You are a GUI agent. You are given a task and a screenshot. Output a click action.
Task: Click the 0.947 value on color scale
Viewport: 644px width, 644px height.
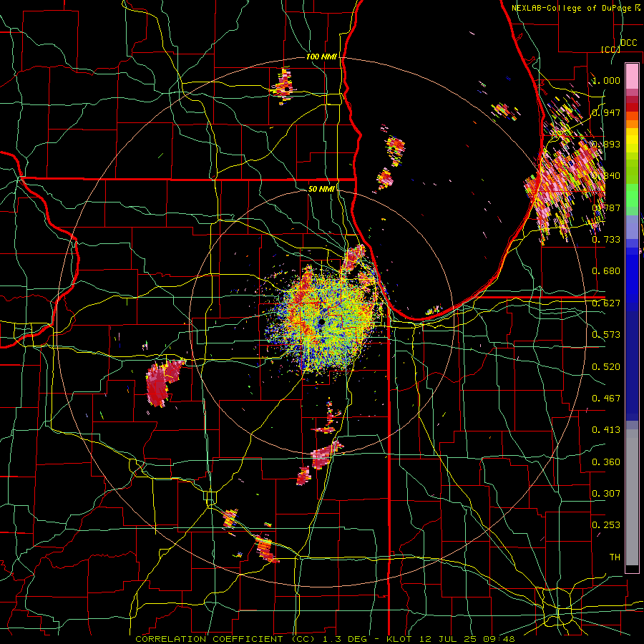[606, 112]
